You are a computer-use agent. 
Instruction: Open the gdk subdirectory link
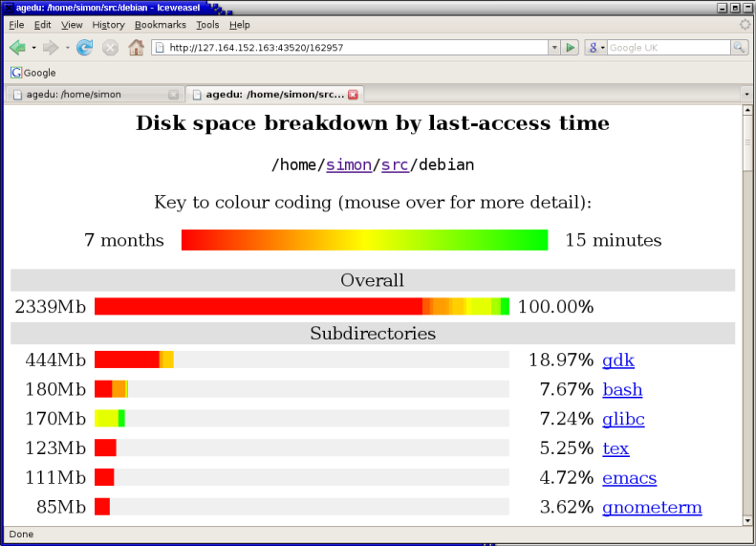[618, 360]
